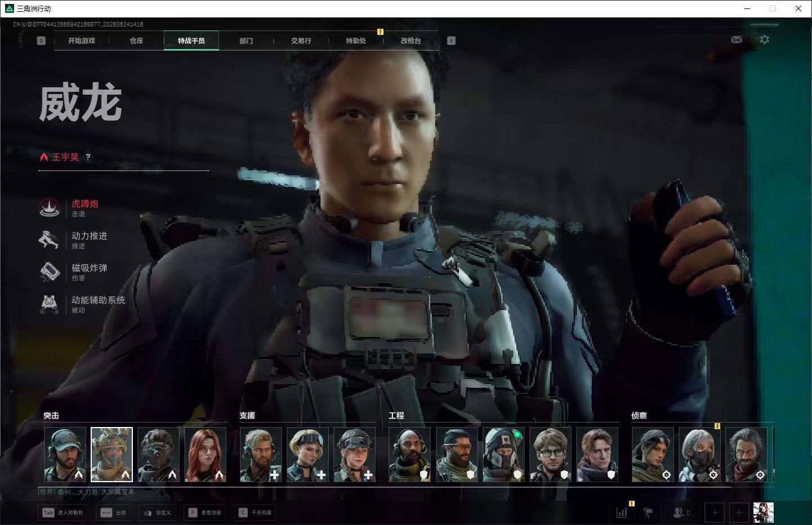812x525 pixels.
Task: Select the assault operator wearing night-vision goggles
Action: click(x=159, y=455)
